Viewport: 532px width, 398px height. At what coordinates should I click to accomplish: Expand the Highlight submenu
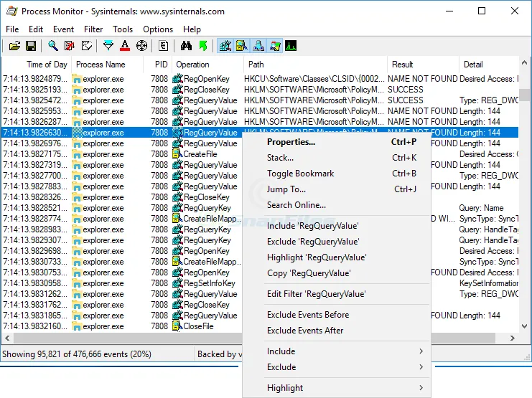tap(337, 388)
